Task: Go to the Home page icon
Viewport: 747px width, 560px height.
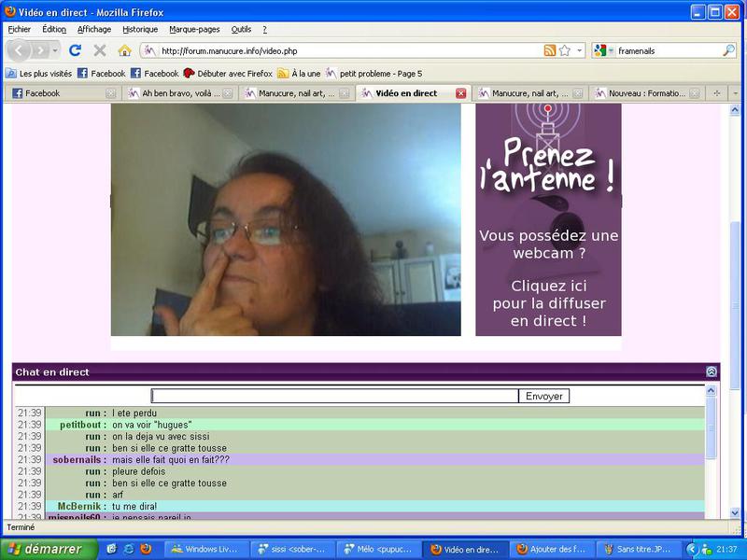Action: [124, 50]
